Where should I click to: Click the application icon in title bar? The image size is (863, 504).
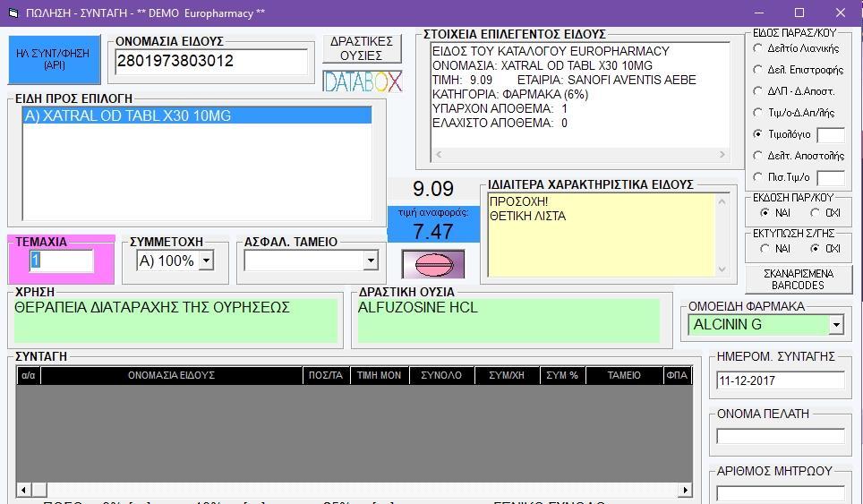(13, 13)
